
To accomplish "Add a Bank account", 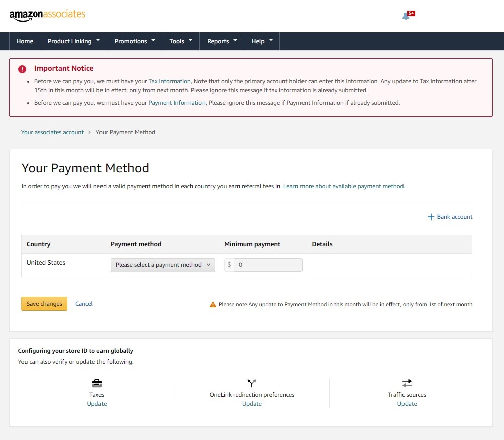I will point(454,217).
